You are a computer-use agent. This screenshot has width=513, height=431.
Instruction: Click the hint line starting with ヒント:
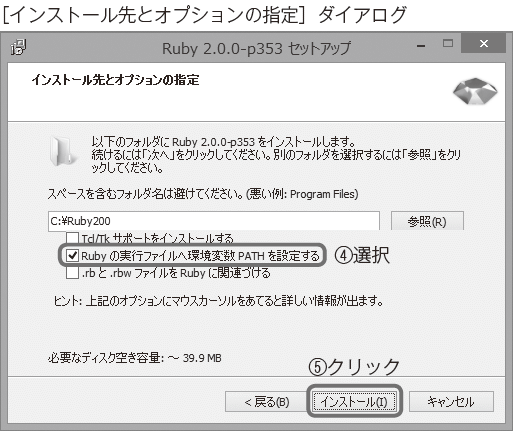tap(218, 301)
